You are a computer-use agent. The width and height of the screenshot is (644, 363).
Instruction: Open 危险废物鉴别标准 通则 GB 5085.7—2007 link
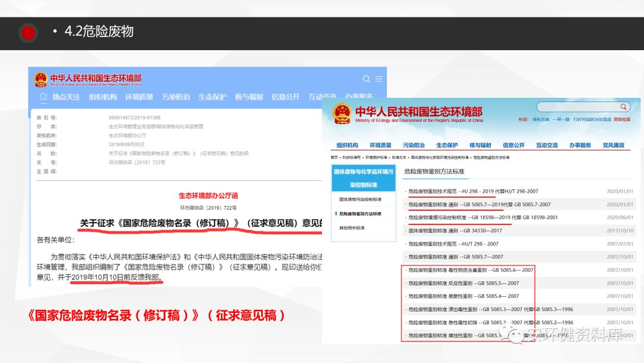pos(456,257)
